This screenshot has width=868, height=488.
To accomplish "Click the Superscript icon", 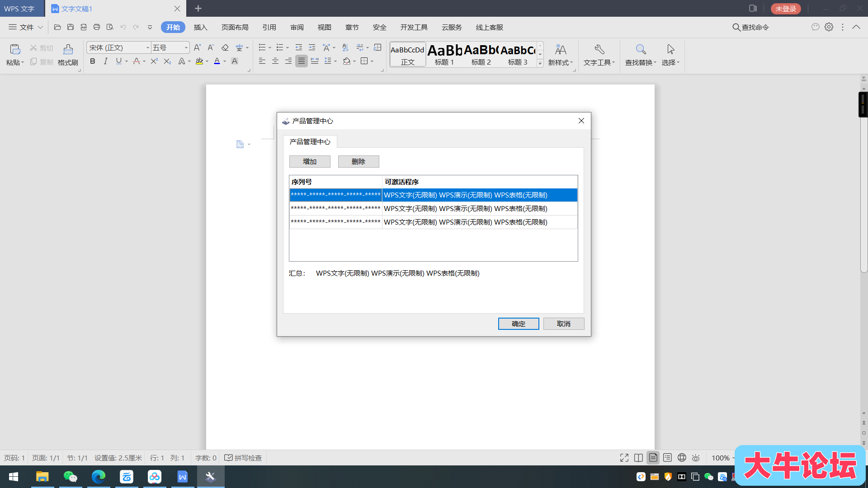I will click(154, 61).
